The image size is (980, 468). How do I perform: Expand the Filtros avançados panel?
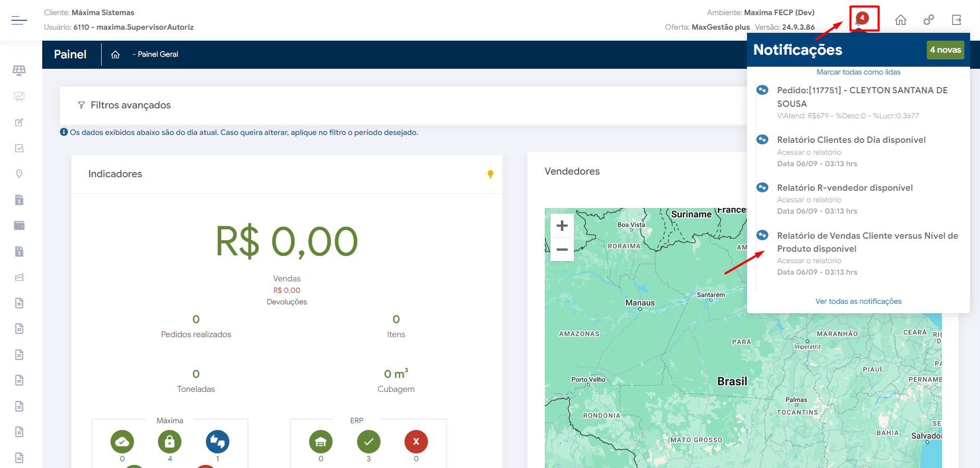tap(130, 105)
